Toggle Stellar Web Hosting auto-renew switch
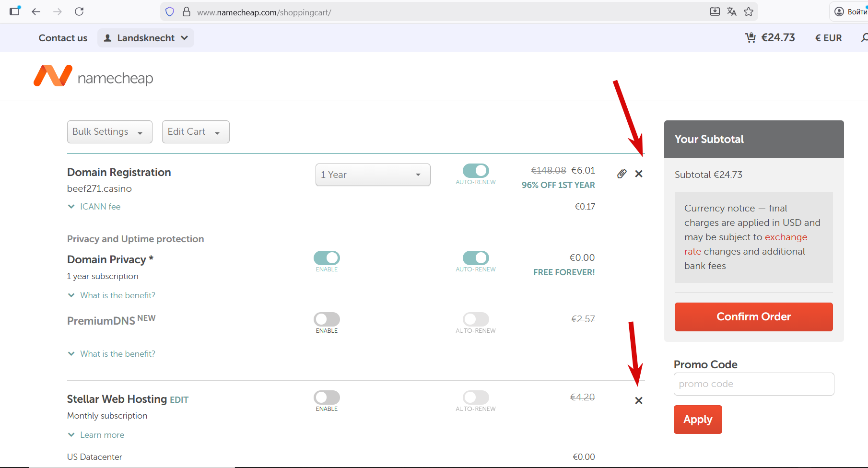 click(476, 398)
